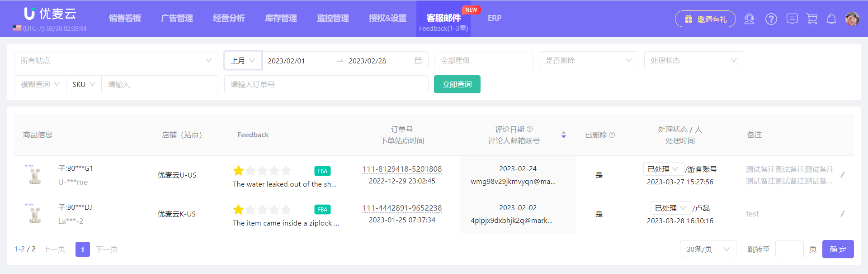This screenshot has width=868, height=274.
Task: Click store name 优麦云U-US
Action: click(x=177, y=175)
